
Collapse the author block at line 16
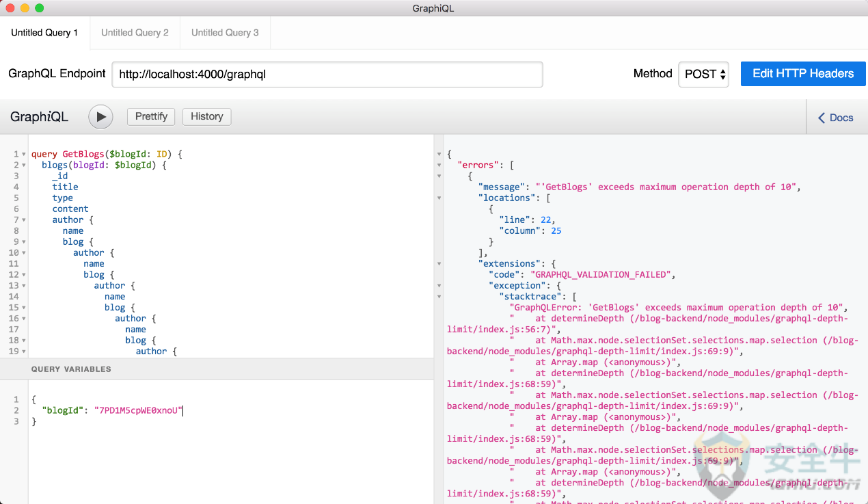24,319
